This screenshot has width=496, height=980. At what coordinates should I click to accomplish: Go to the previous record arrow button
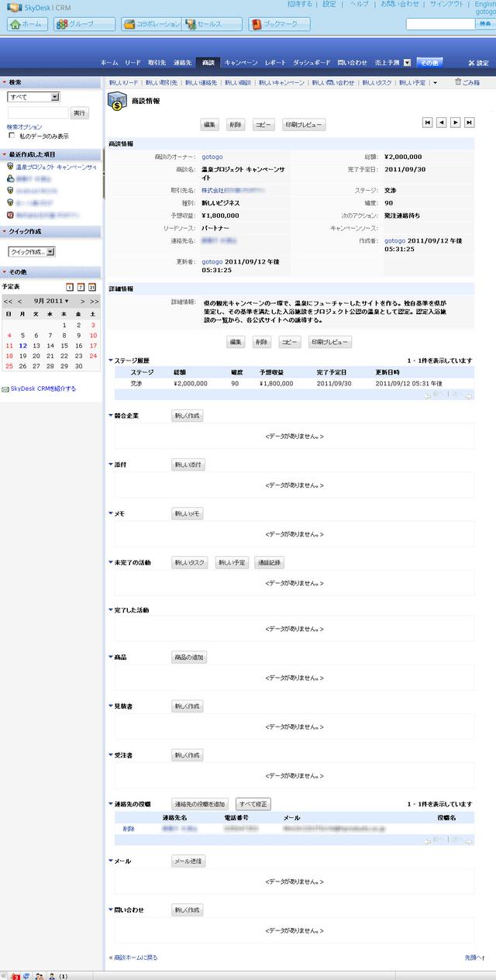(x=441, y=122)
